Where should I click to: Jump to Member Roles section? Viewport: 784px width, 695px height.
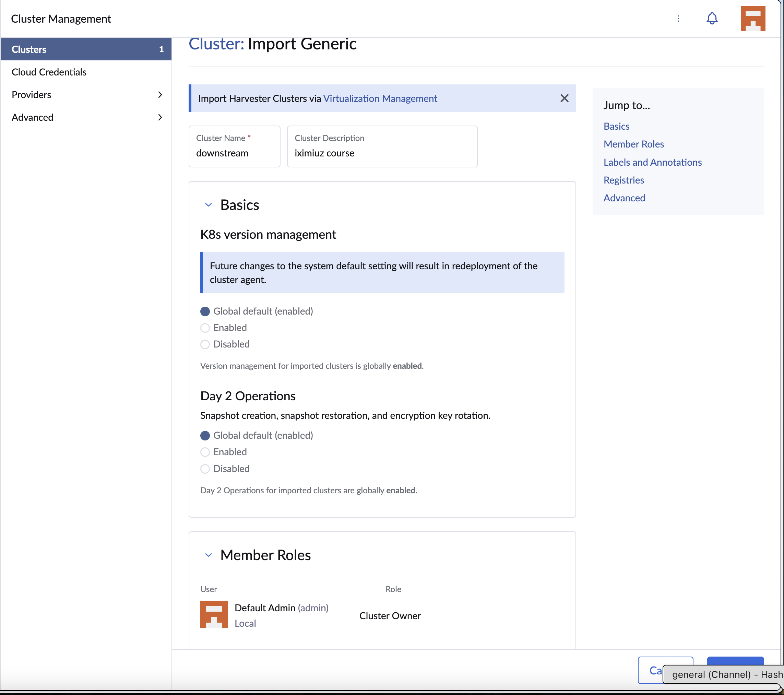634,144
